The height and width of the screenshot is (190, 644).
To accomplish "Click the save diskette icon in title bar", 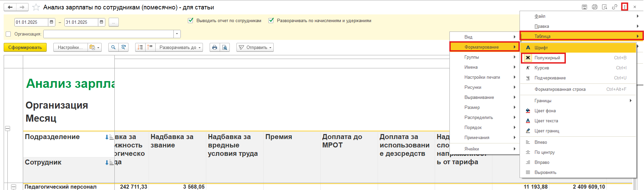I will point(584,7).
